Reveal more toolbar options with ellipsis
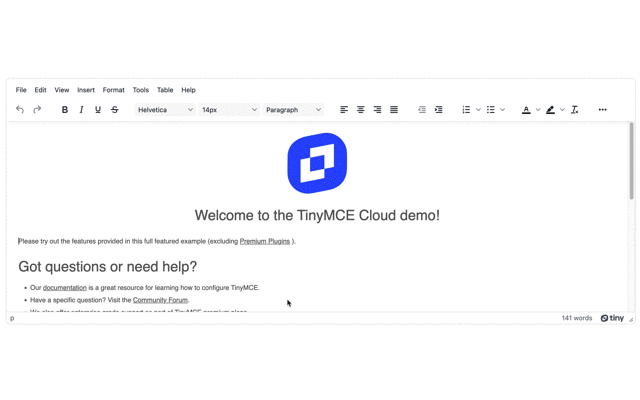This screenshot has height=400, width=640. click(602, 109)
